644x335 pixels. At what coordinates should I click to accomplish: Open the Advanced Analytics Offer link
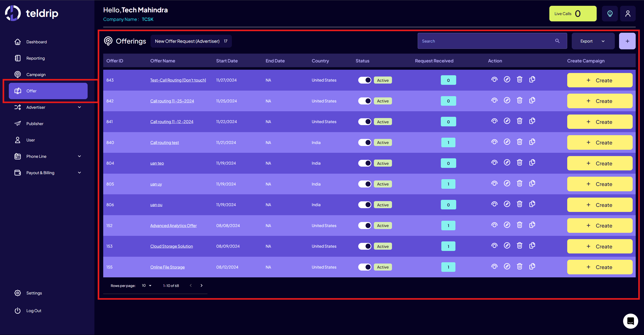pos(173,226)
